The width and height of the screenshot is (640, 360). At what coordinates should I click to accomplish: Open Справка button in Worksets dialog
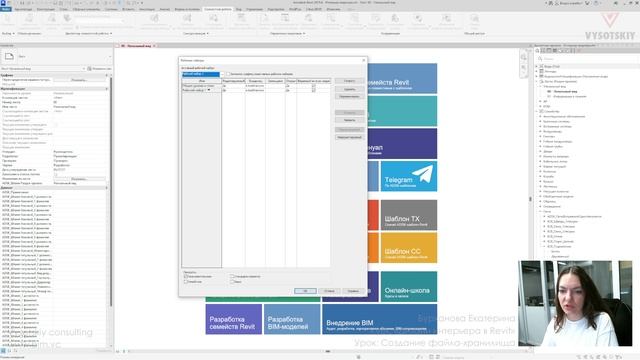click(x=353, y=291)
